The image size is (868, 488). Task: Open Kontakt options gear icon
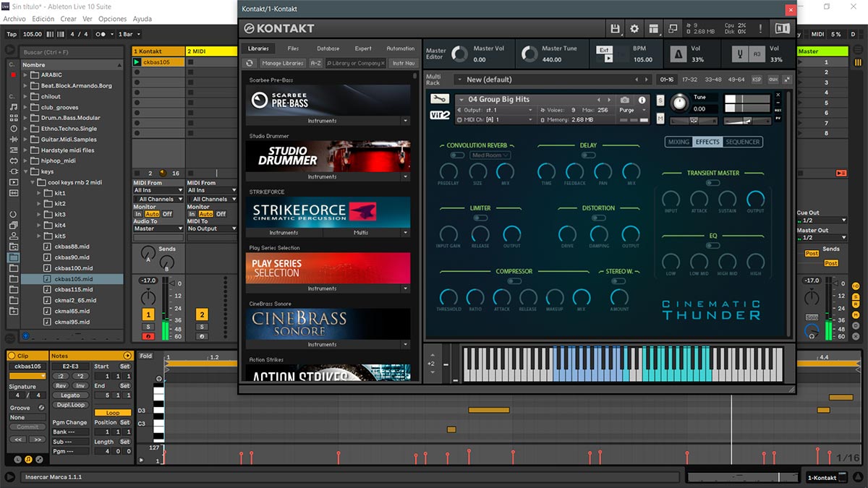[x=634, y=29]
